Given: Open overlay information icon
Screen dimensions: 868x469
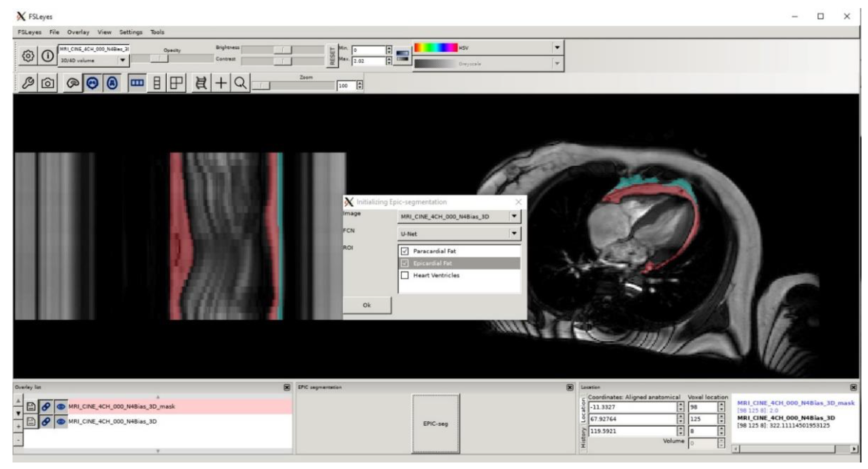Looking at the screenshot, I should tap(47, 56).
